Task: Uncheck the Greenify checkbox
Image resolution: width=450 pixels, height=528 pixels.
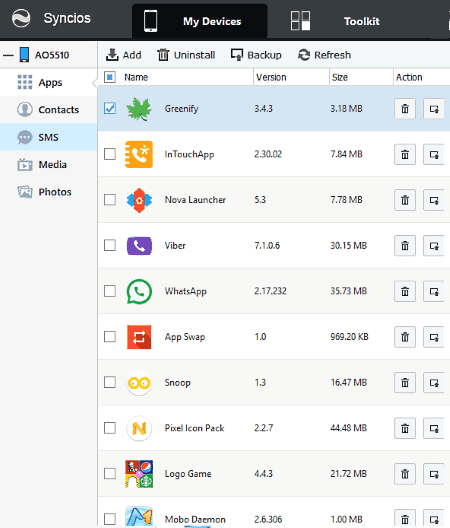Action: [x=110, y=108]
